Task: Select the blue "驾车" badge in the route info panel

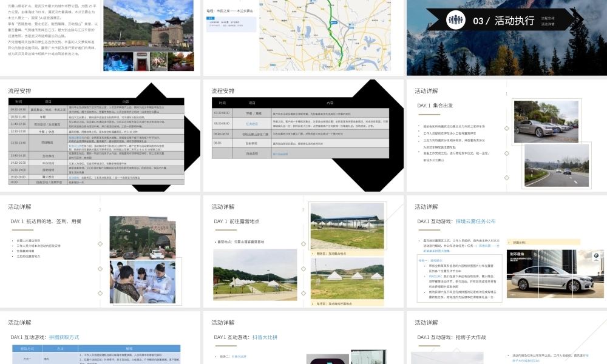Action: coord(209,19)
